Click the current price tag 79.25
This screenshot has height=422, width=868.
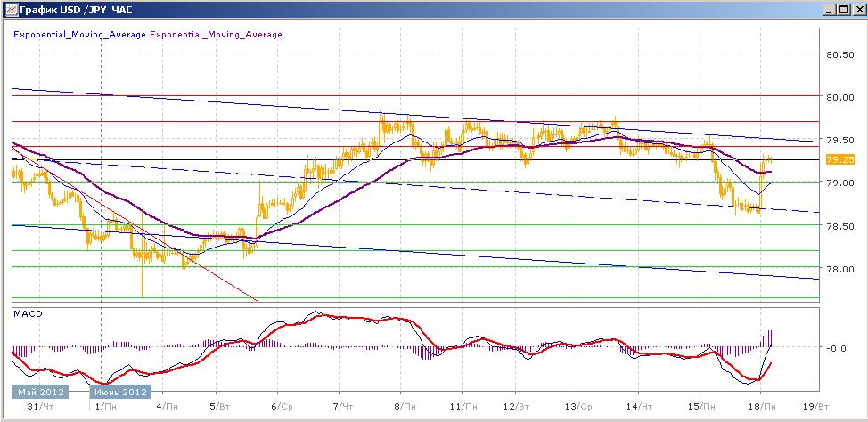point(839,160)
